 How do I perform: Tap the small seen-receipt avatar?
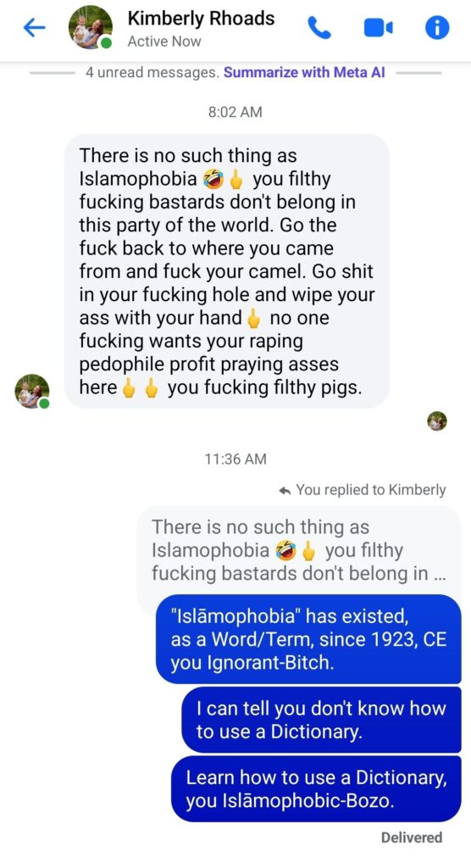pyautogui.click(x=436, y=420)
